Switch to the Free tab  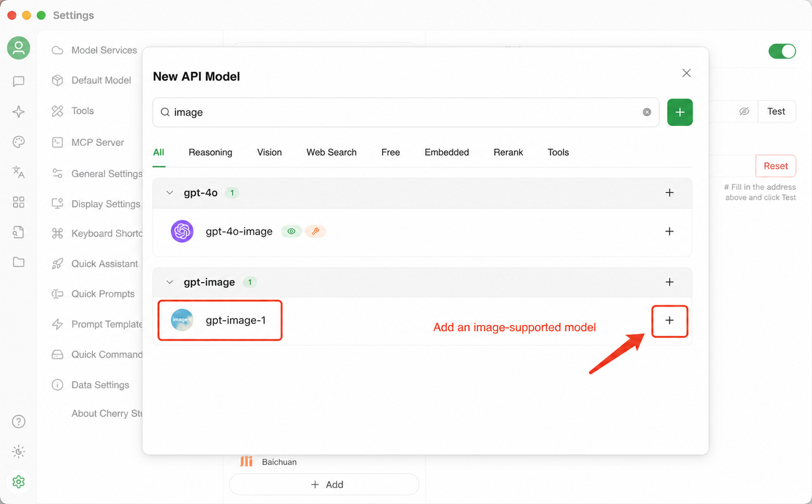(391, 153)
